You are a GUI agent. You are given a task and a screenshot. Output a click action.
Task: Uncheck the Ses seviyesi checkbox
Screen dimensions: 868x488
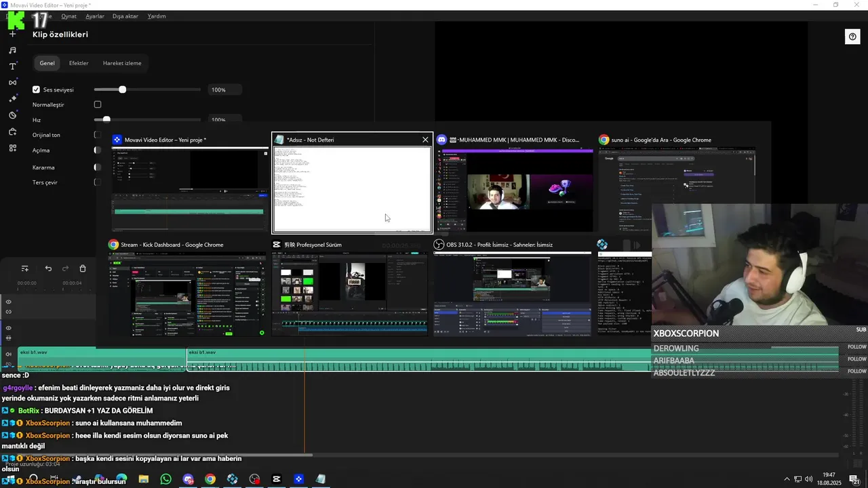pos(36,89)
